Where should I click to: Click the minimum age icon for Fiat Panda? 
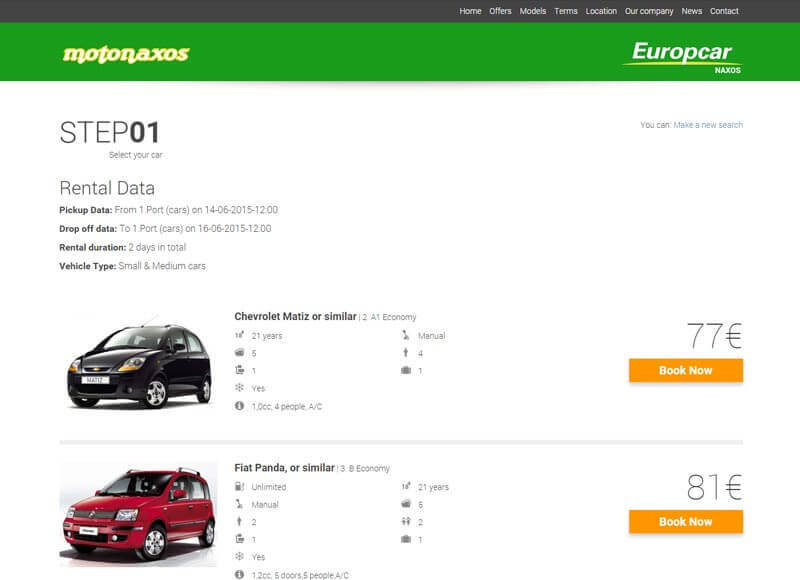(x=406, y=487)
